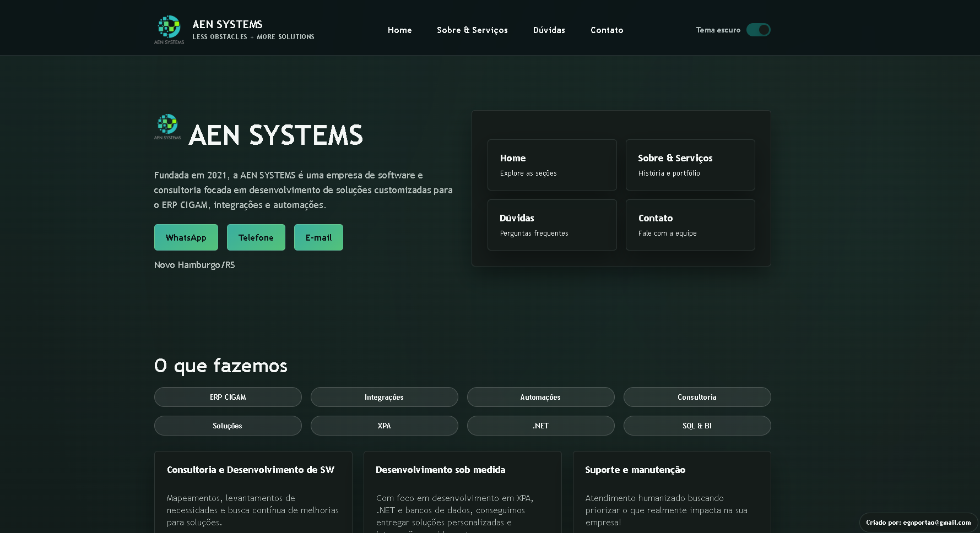Image resolution: width=980 pixels, height=533 pixels.
Task: Toggle the 'Tema escuro' dark theme switch
Action: (759, 30)
